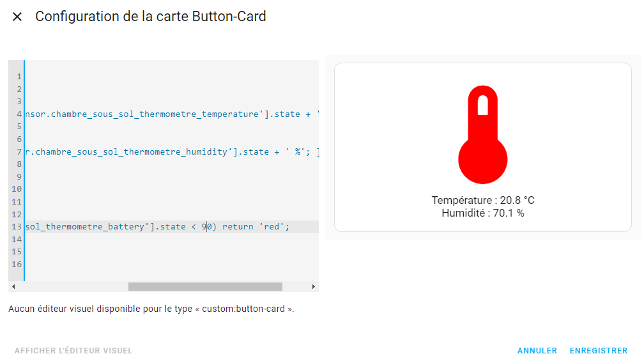Image resolution: width=644 pixels, height=363 pixels.
Task: Click the Humidité reading in card preview
Action: 482,213
